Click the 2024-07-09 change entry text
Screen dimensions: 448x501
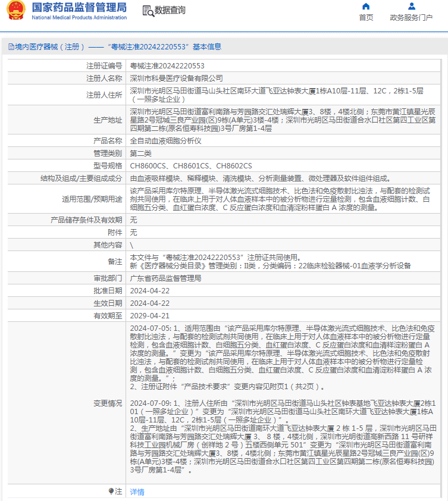point(283,437)
